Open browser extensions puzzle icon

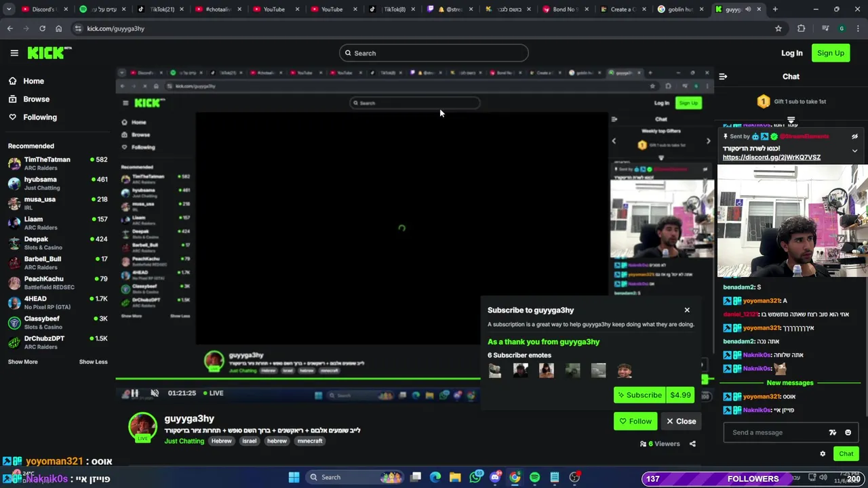(802, 28)
